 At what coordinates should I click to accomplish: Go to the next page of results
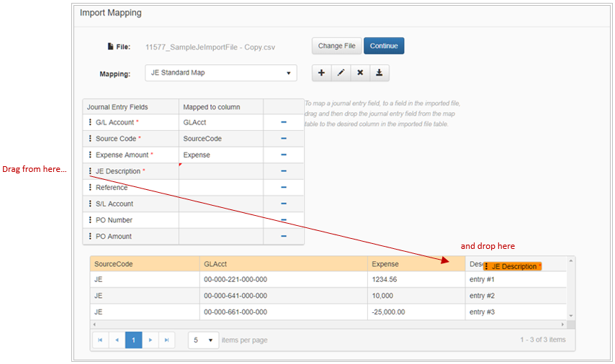151,340
